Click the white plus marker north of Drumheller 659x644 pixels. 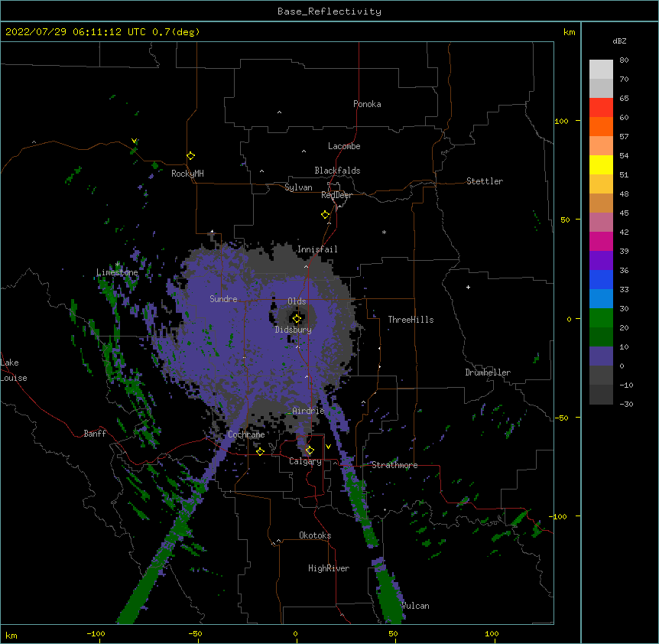click(x=468, y=287)
